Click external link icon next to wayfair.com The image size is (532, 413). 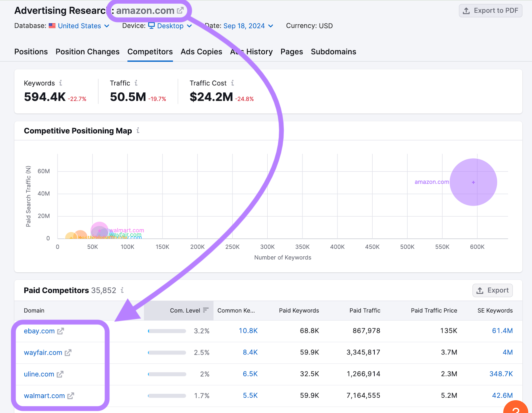click(x=68, y=352)
